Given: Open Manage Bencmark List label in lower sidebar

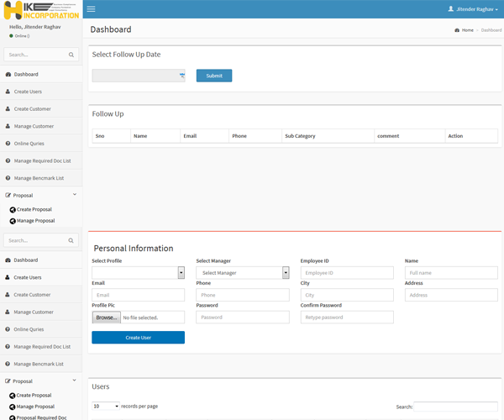Looking at the screenshot, I should click(x=39, y=364).
